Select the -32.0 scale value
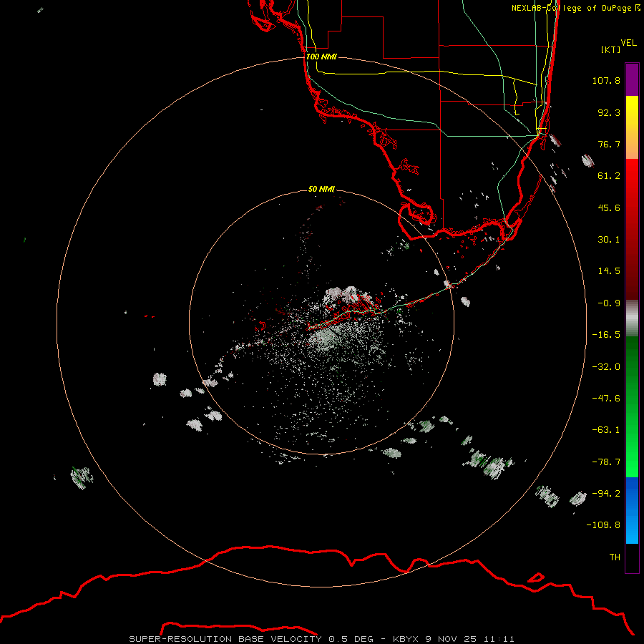This screenshot has width=644, height=644. 606,367
